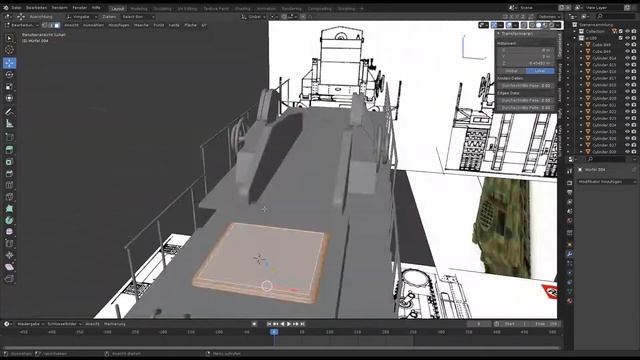Select the 3D Cursor tool
640x360 pixels.
pyautogui.click(x=9, y=50)
